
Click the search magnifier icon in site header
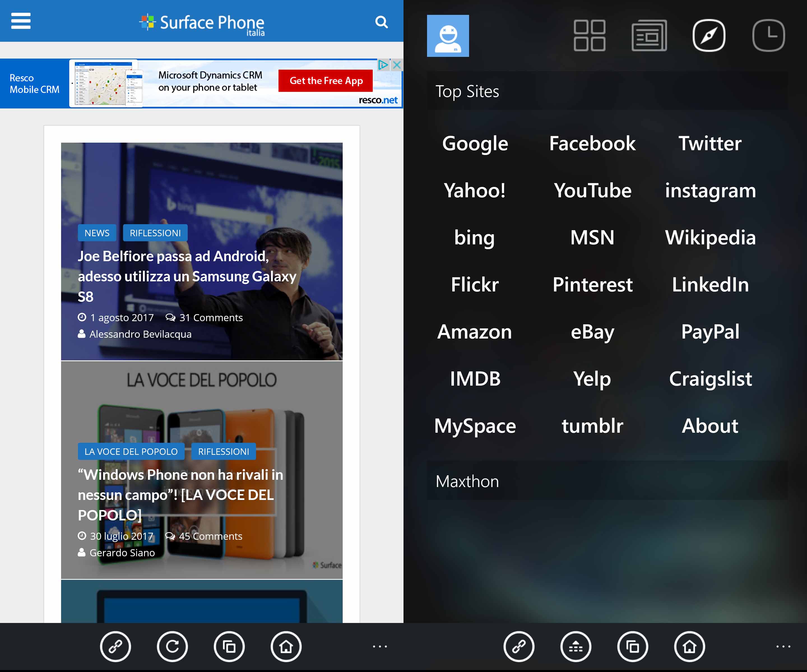(x=381, y=22)
